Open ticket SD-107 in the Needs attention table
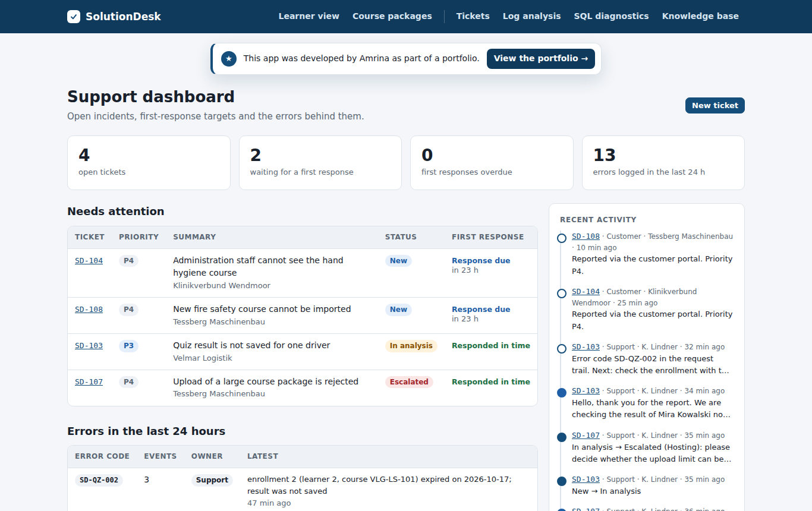Image resolution: width=812 pixels, height=511 pixels. click(x=89, y=382)
